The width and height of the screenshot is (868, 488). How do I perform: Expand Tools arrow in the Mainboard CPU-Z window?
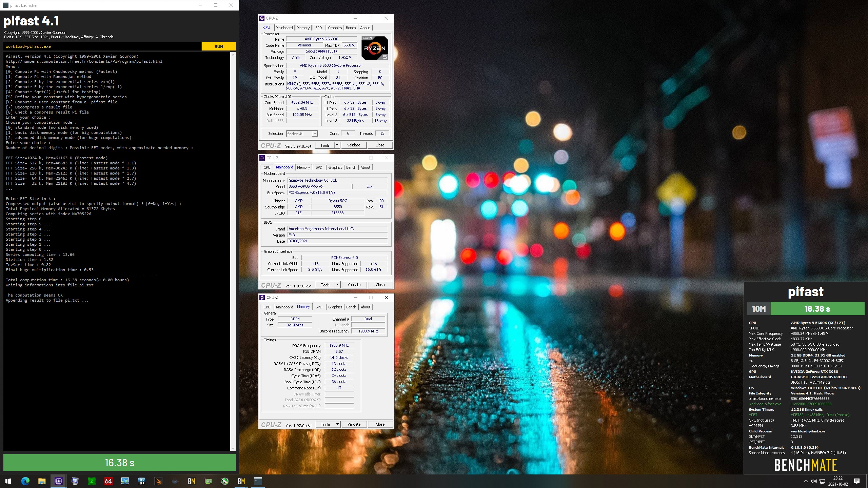click(x=337, y=285)
